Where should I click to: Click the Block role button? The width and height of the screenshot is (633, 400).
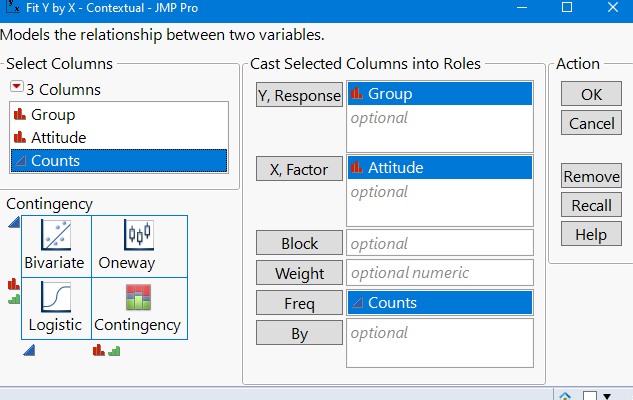pyautogui.click(x=299, y=243)
